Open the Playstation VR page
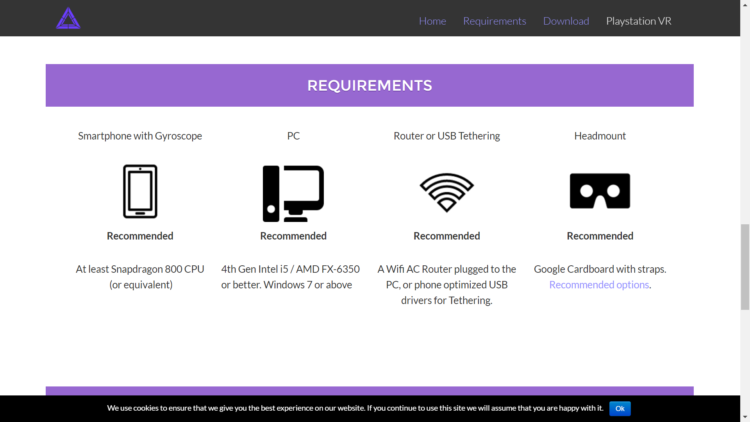Image resolution: width=750 pixels, height=422 pixels. [x=639, y=21]
